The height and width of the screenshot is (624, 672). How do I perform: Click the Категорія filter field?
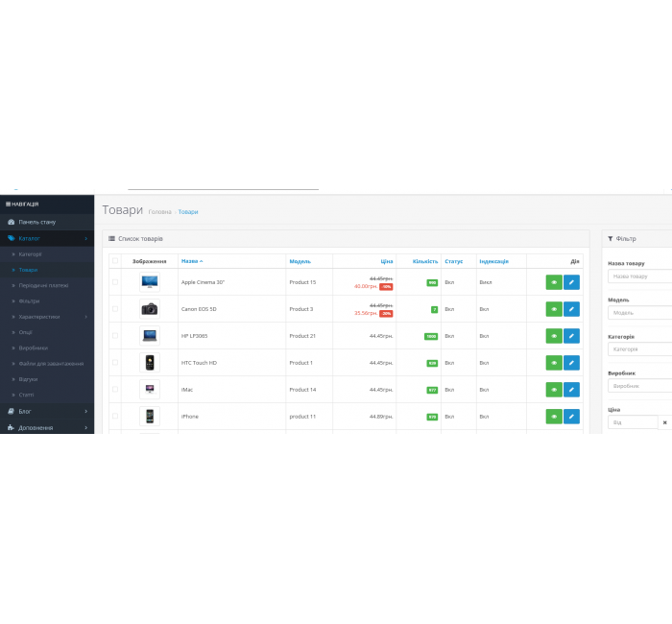point(640,349)
